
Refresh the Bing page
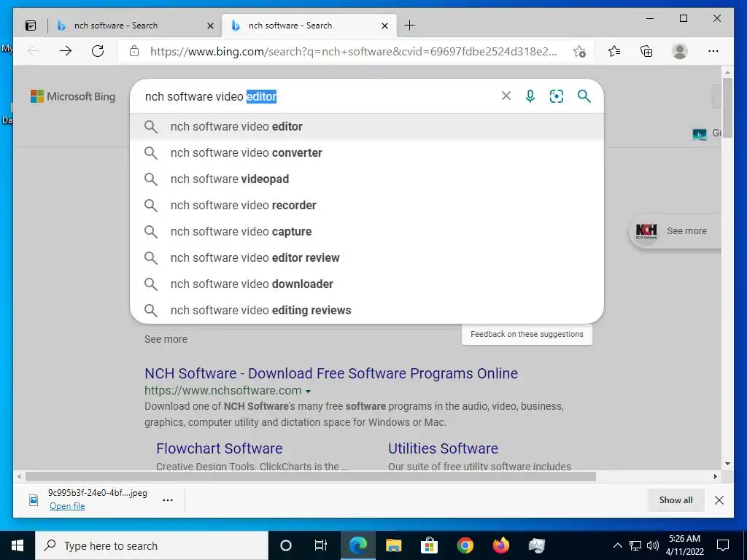tap(98, 51)
